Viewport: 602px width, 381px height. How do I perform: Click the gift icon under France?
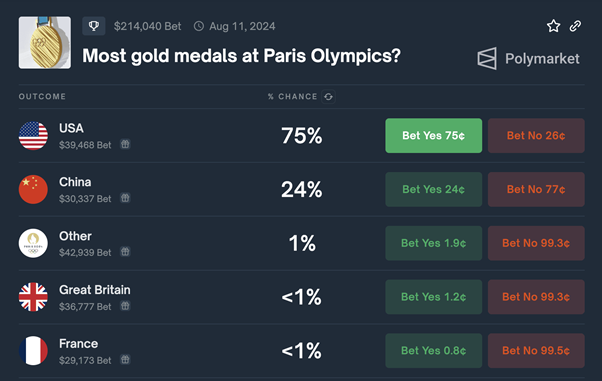[x=125, y=359]
